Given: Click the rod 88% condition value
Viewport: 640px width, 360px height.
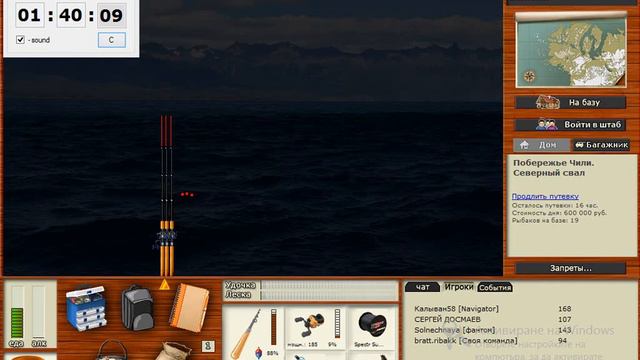Looking at the screenshot, I should (272, 353).
